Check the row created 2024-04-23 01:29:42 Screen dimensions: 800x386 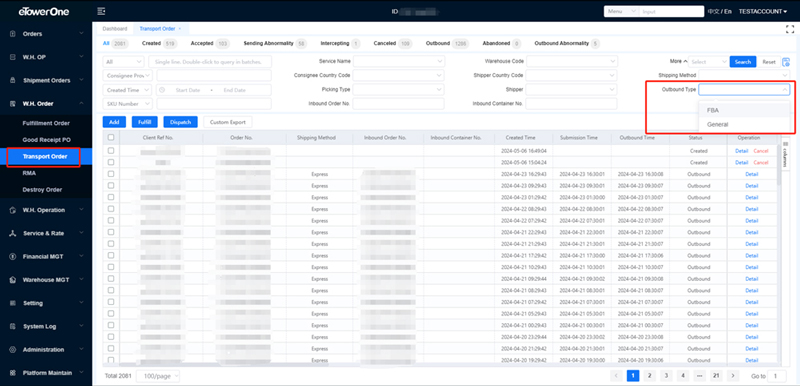[111, 197]
